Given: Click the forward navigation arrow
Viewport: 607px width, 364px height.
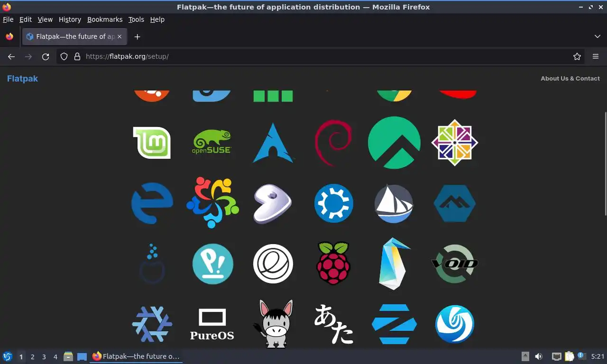Looking at the screenshot, I should [x=28, y=56].
